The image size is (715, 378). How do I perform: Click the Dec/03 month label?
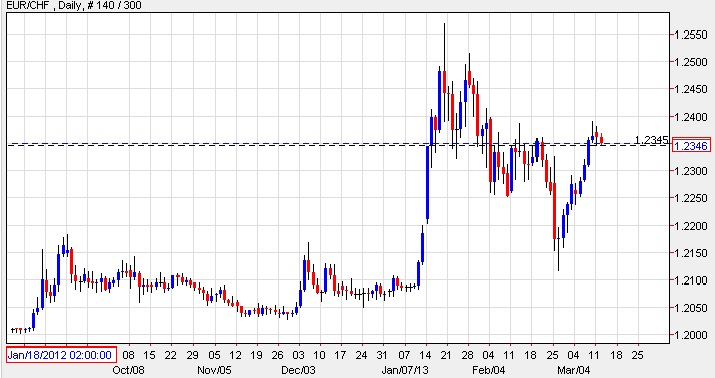click(298, 370)
